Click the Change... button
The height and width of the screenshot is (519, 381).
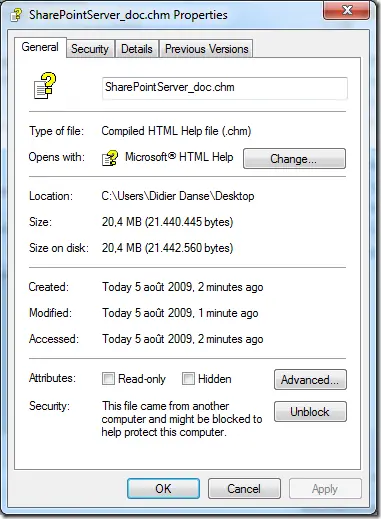(x=294, y=159)
